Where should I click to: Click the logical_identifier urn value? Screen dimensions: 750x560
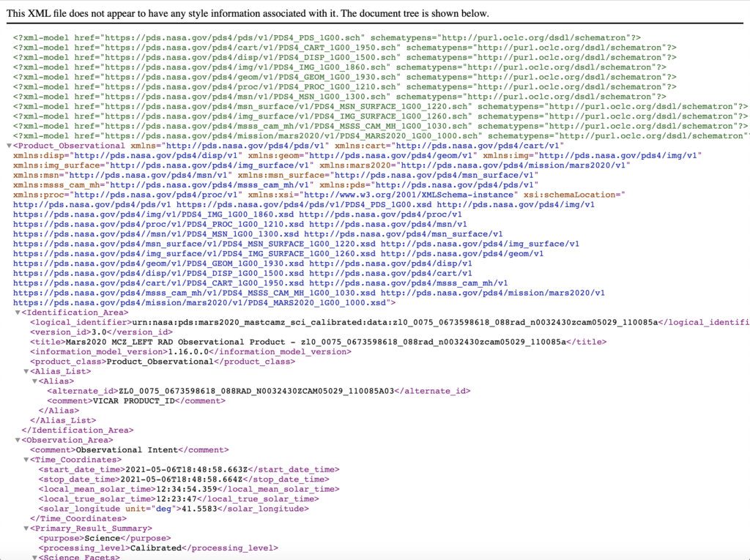[395, 323]
